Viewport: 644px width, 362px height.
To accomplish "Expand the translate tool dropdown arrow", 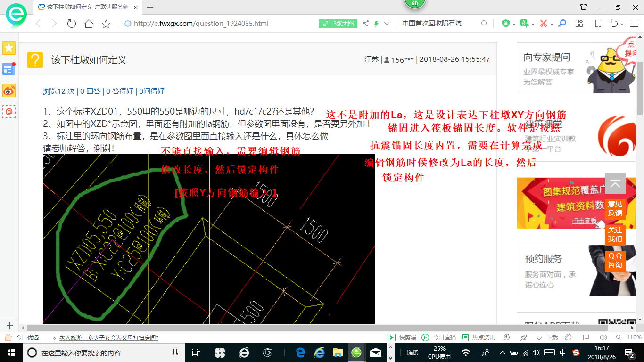I will point(533,24).
